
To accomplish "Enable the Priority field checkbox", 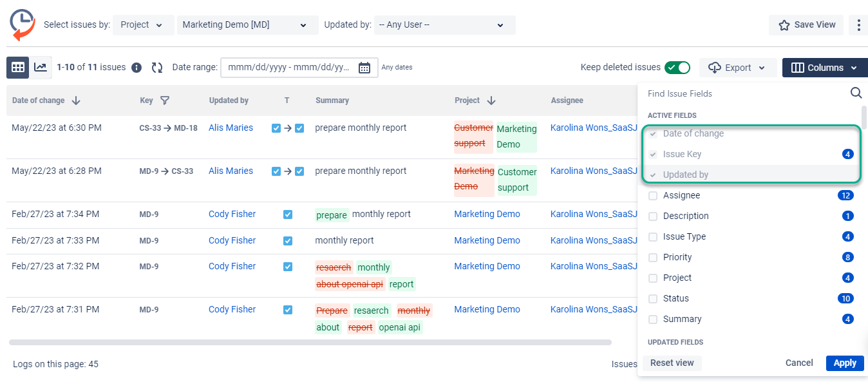I will click(x=653, y=257).
